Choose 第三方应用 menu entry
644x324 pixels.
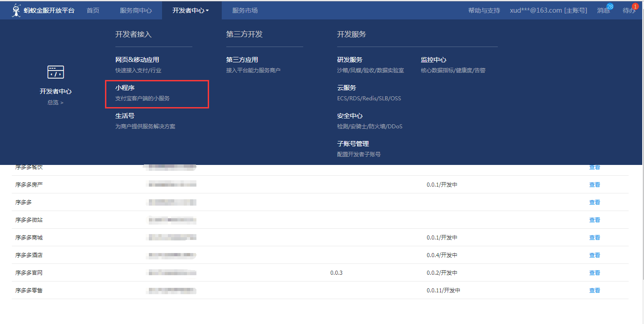[242, 60]
